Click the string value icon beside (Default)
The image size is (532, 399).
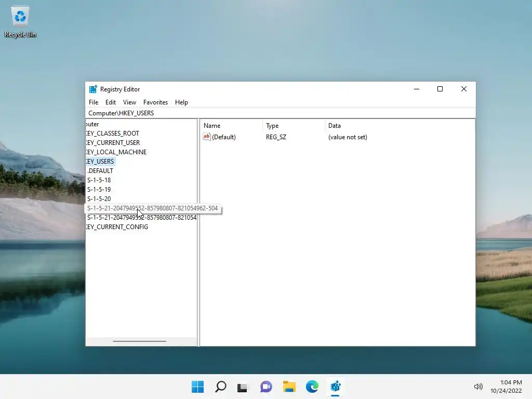[207, 137]
